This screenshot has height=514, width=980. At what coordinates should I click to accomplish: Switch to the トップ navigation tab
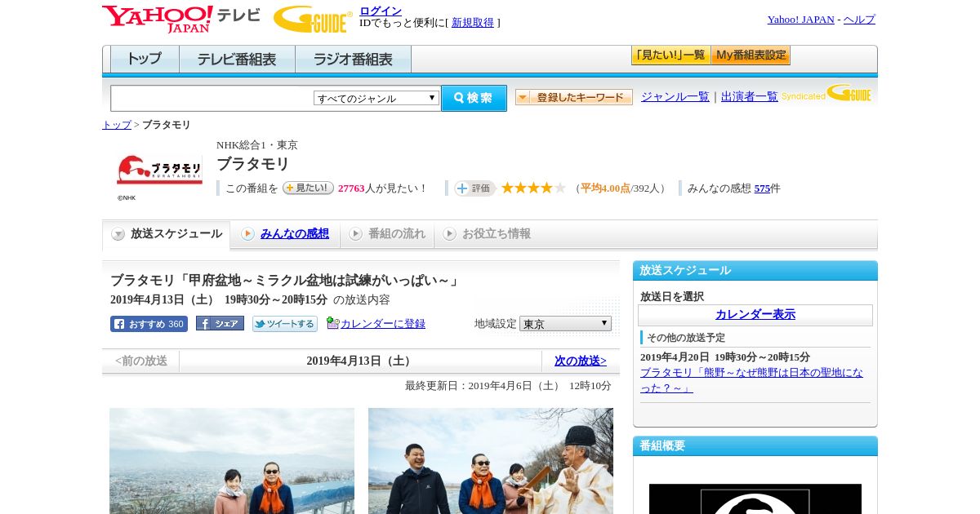pyautogui.click(x=145, y=59)
